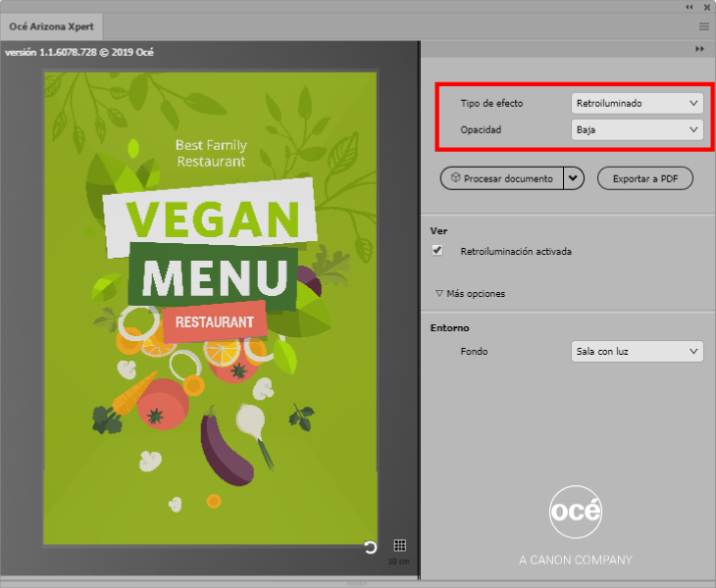Select the Océ Arizona Xpert tab
Screen dimensions: 716x588
tap(51, 26)
